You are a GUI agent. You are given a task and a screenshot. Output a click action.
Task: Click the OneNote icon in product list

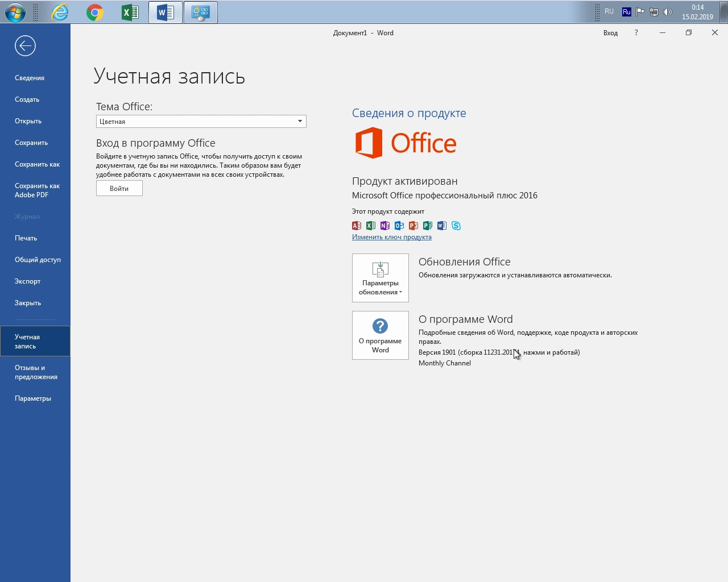point(385,226)
